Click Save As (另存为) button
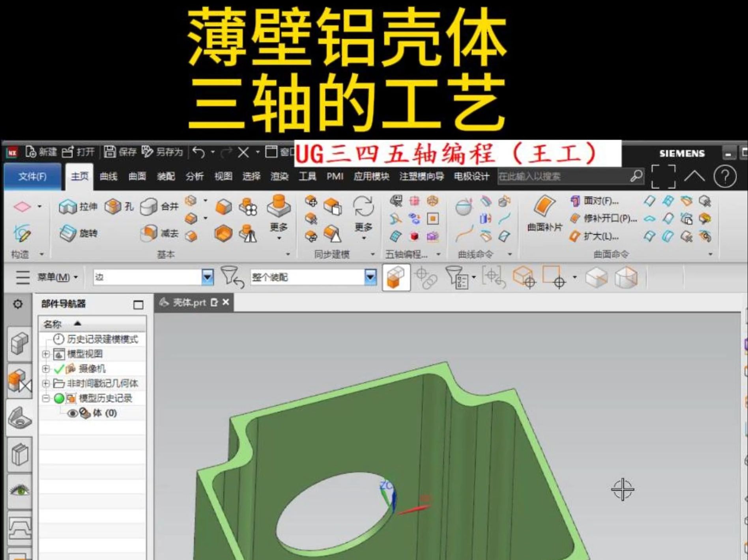The height and width of the screenshot is (560, 748). pos(162,152)
